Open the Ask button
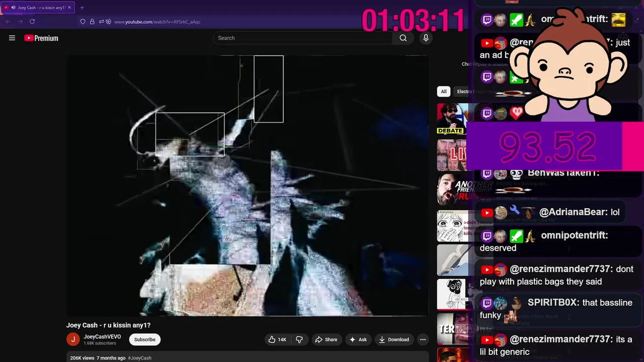The width and height of the screenshot is (644, 362). click(x=358, y=339)
